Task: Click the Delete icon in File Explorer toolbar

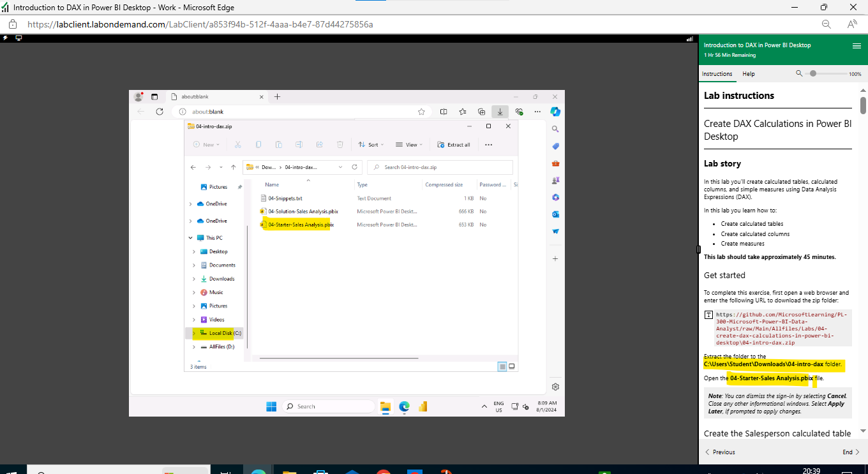Action: pyautogui.click(x=340, y=144)
